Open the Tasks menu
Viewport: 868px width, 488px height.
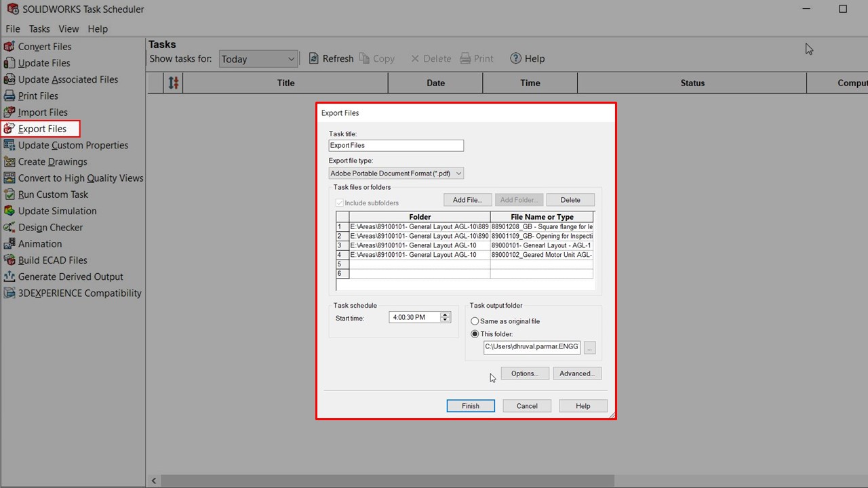tap(39, 29)
